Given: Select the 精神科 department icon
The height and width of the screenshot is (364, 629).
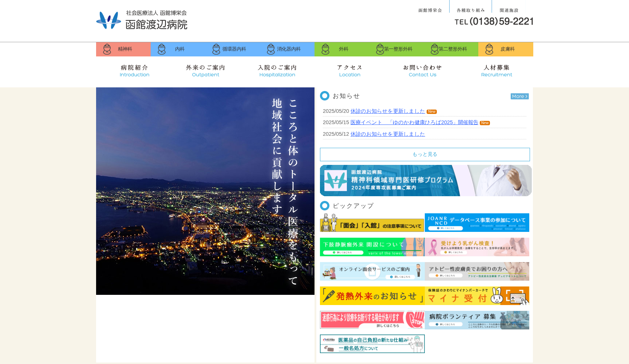Looking at the screenshot, I should (107, 49).
